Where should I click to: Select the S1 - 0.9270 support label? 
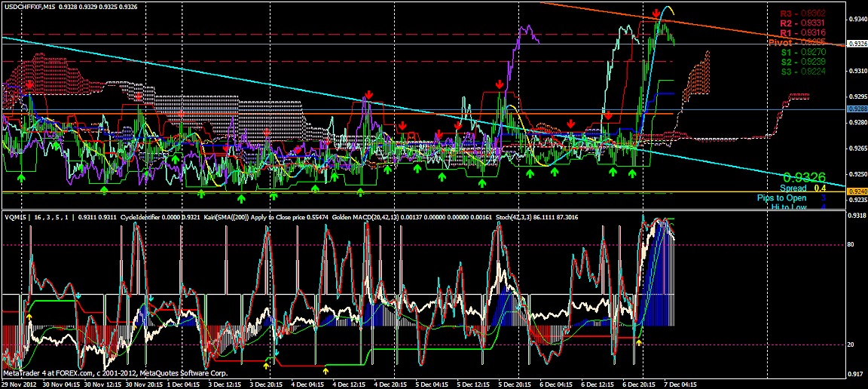803,52
